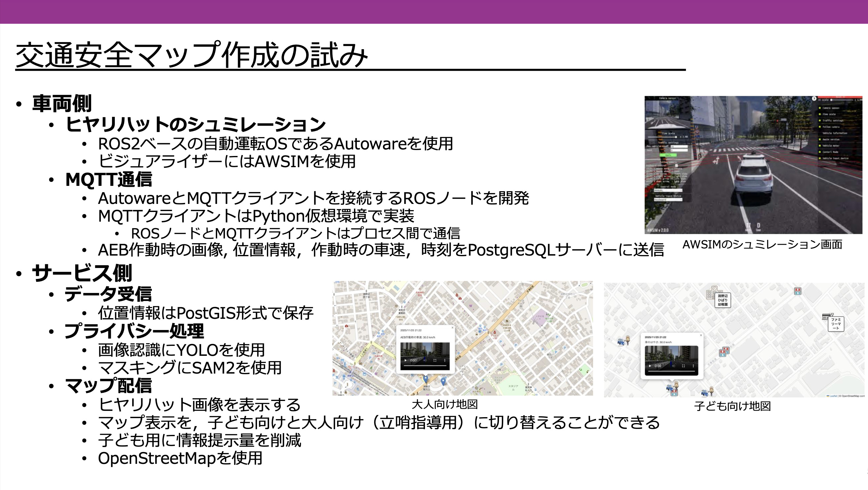
Task: Toggle Vehicle meter checkbox in AWSIM panel
Action: tap(820, 146)
